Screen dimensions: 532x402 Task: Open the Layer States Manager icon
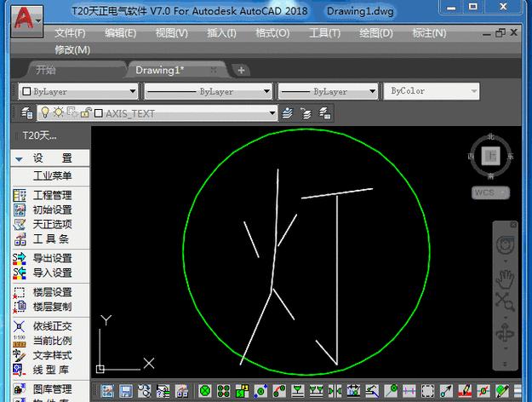tap(324, 113)
